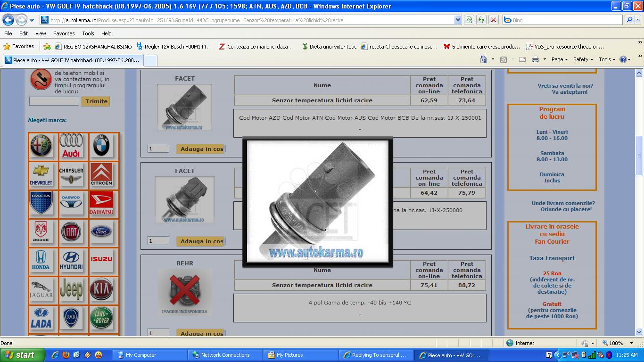Click the Trimite button
This screenshot has height=362, width=644.
[96, 101]
